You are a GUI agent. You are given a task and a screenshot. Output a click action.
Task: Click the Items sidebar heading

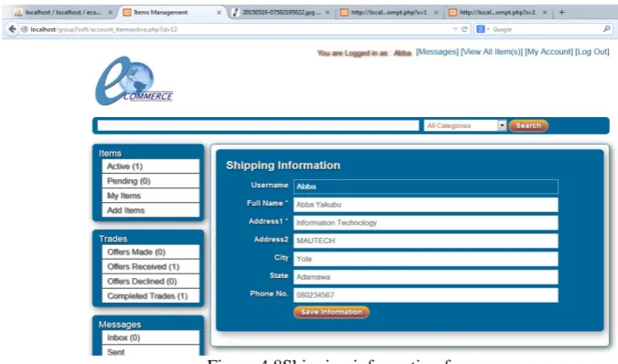tap(110, 153)
